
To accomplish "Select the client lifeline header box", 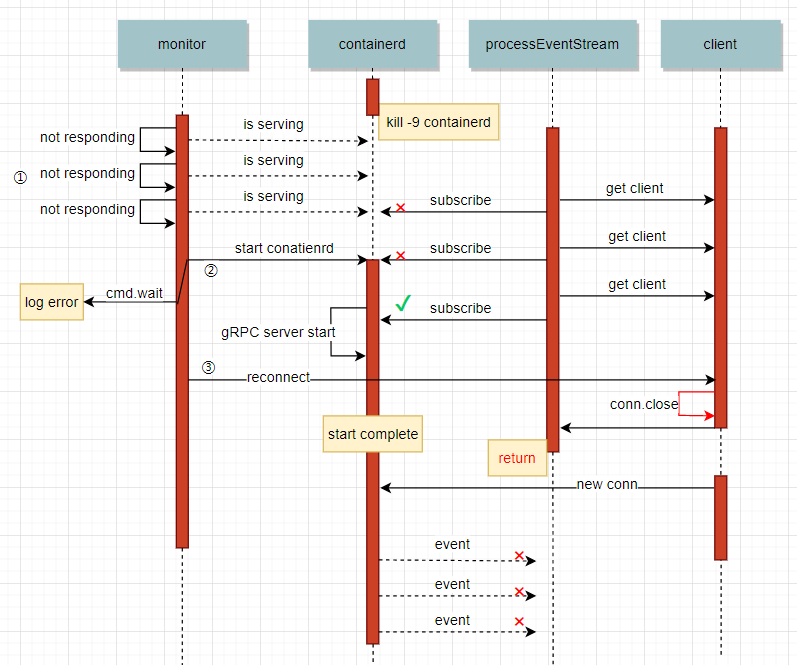I will 720,44.
